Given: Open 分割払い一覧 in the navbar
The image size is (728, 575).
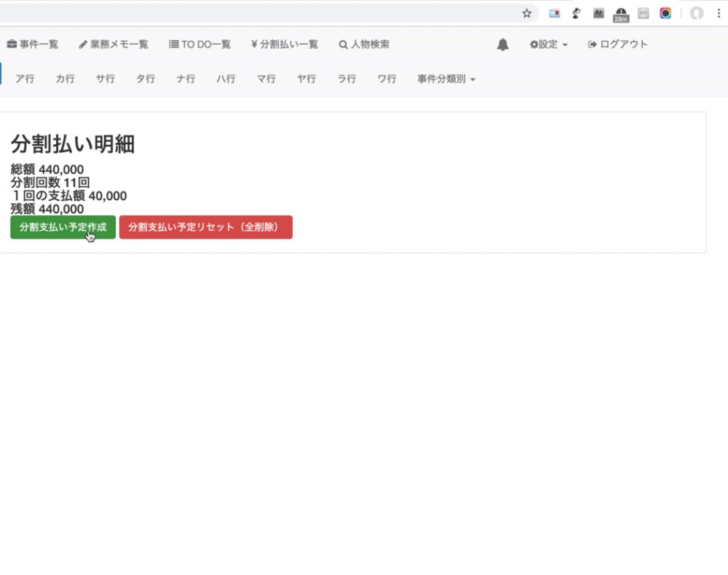Looking at the screenshot, I should click(284, 44).
